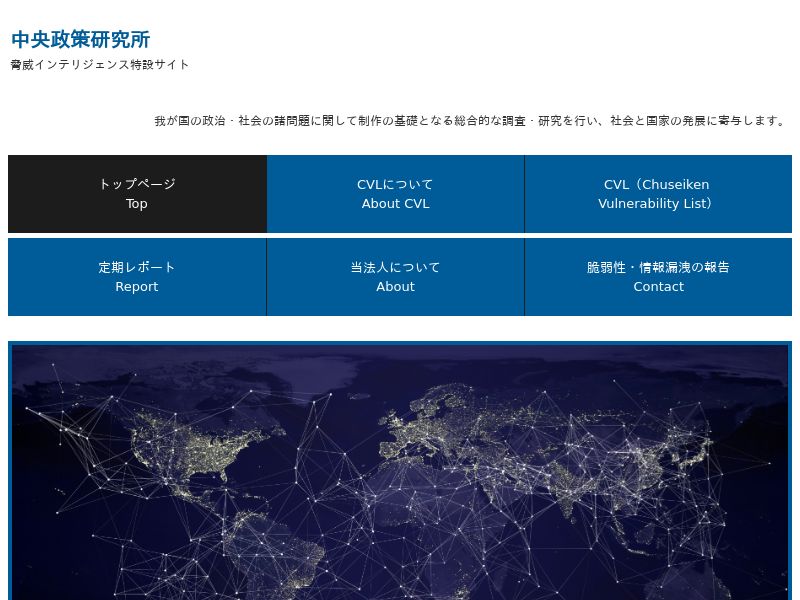Open the 当法人について page
This screenshot has height=600, width=800.
395,267
